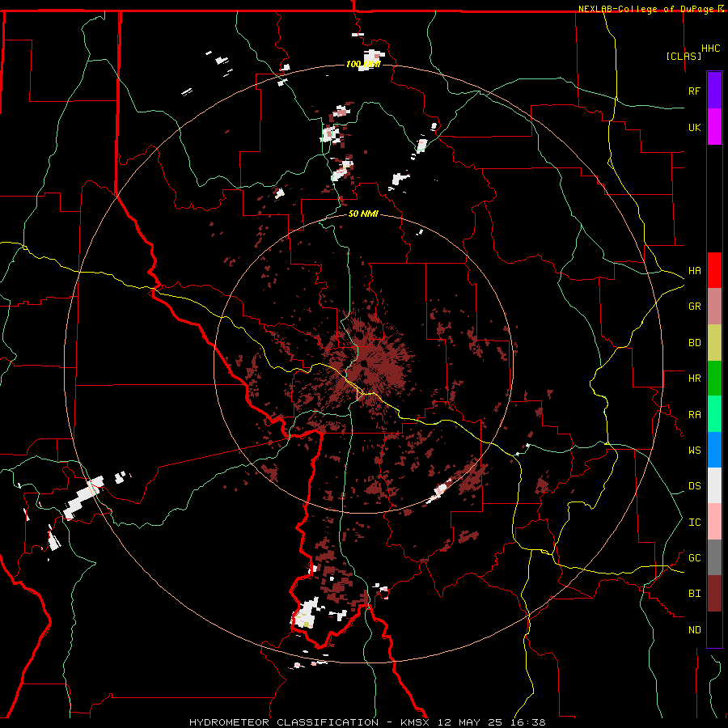Click the BI brown legend swatch

[714, 594]
